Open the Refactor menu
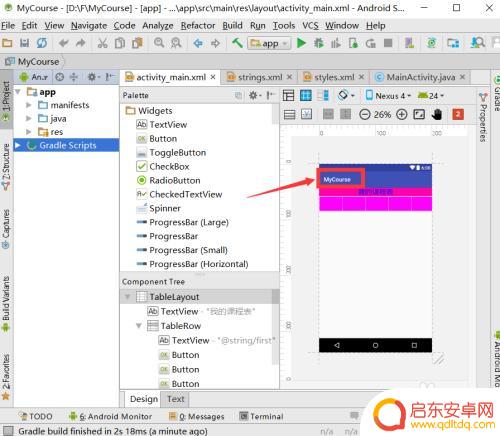Image resolution: width=500 pixels, height=436 pixels. (198, 26)
